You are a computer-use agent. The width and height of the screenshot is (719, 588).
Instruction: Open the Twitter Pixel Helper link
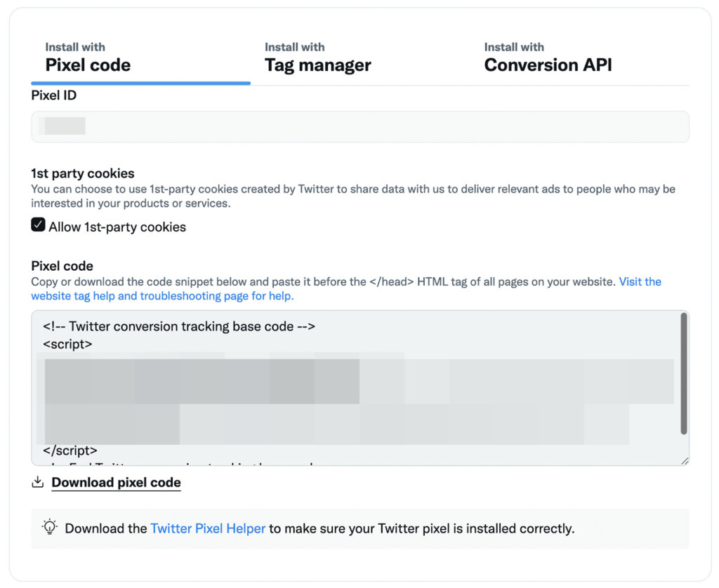[x=208, y=528]
